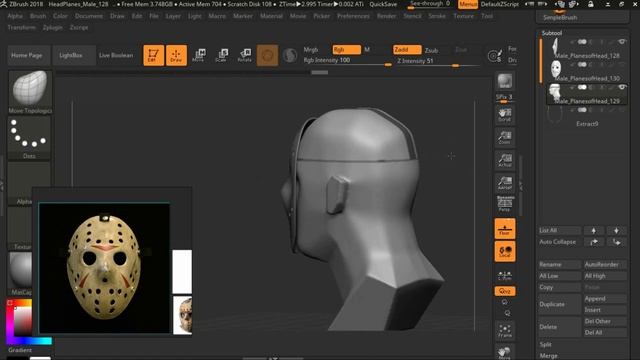Click the Zoom canvas button
The width and height of the screenshot is (640, 360).
pyautogui.click(x=505, y=138)
